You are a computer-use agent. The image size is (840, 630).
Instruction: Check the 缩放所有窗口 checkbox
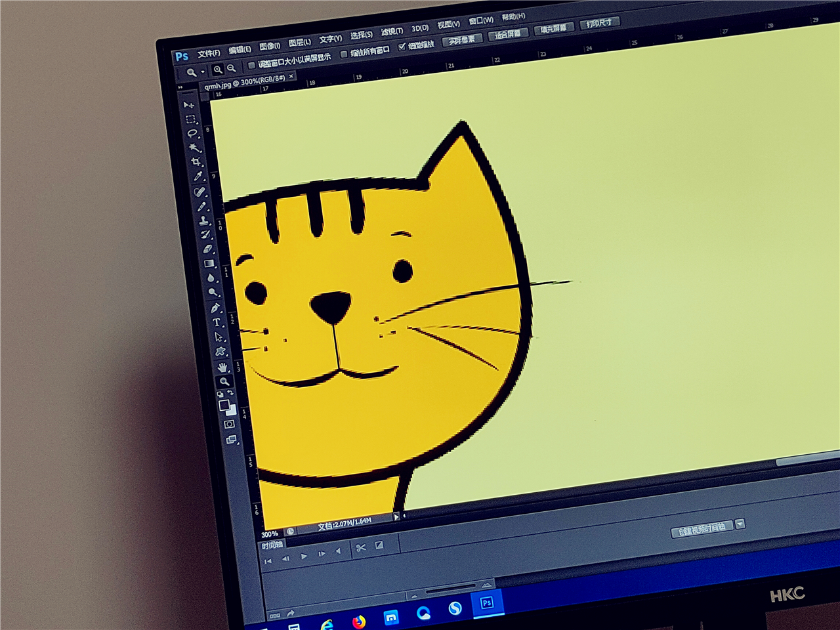(x=343, y=54)
